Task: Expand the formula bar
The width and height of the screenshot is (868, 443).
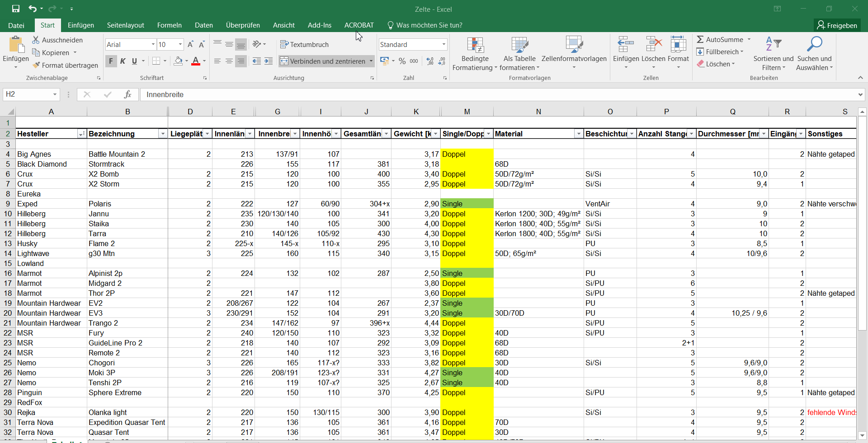Action: point(860,94)
